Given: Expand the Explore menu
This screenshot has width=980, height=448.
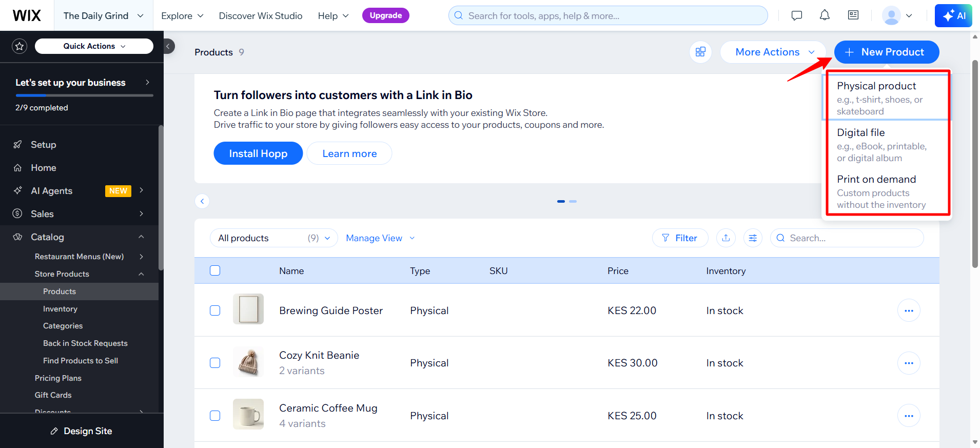Looking at the screenshot, I should point(182,15).
